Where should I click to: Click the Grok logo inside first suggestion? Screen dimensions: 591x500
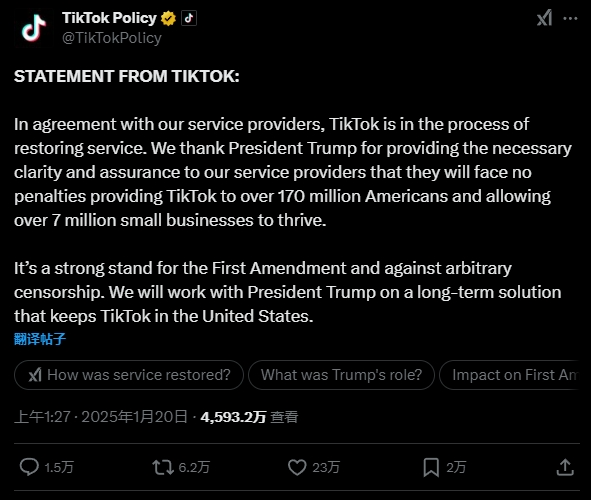(35, 375)
